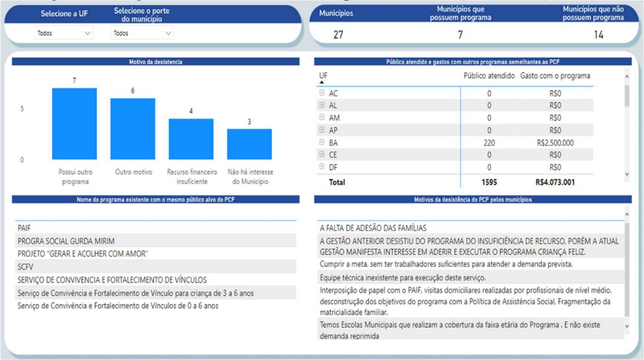644x360 pixels.
Task: Open the 'Selecione o porte do município' dropdown
Action: 142,33
